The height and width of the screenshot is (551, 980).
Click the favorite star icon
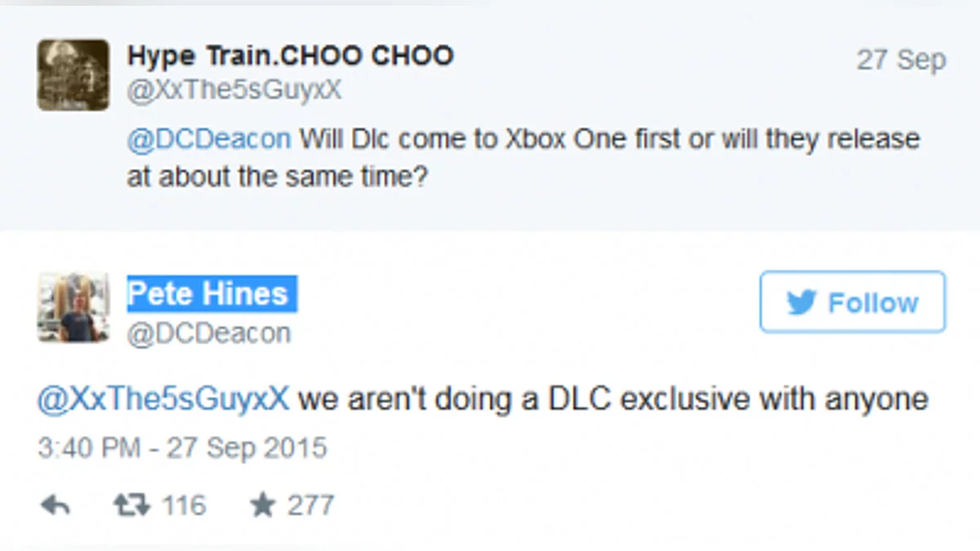pyautogui.click(x=263, y=506)
